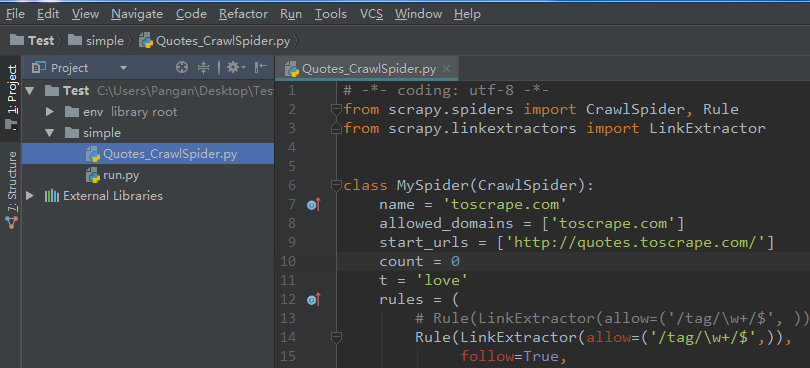Image resolution: width=810 pixels, height=368 pixels.
Task: Click the coding utf-8 comment line
Action: coord(446,90)
